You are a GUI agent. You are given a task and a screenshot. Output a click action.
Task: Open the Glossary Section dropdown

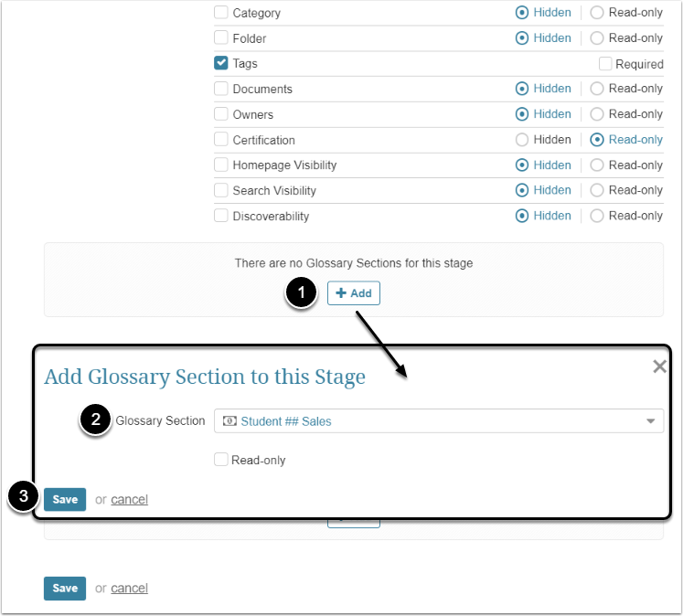[x=650, y=421]
